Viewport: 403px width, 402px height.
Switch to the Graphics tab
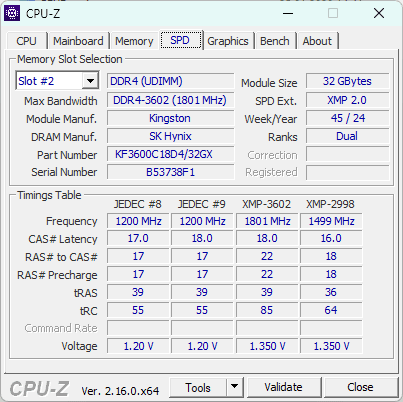[228, 41]
